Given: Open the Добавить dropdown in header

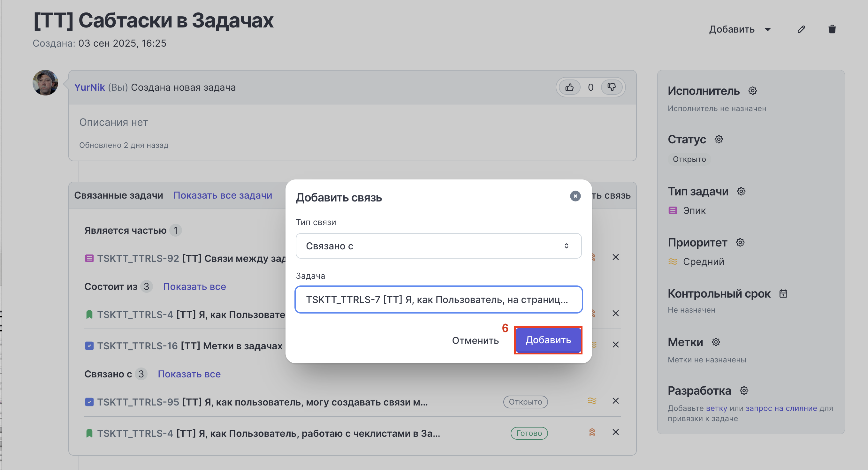Looking at the screenshot, I should [740, 29].
